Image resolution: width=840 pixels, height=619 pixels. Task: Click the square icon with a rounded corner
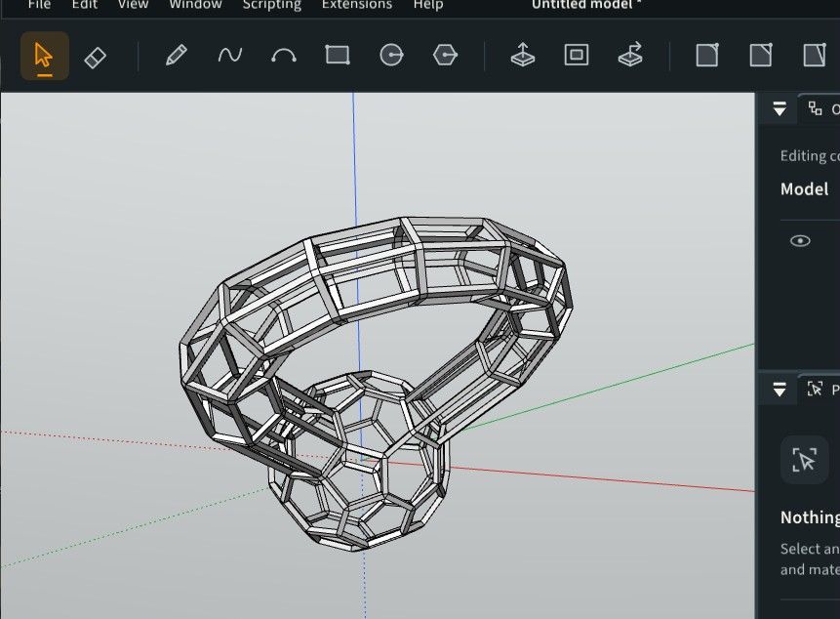pos(707,56)
